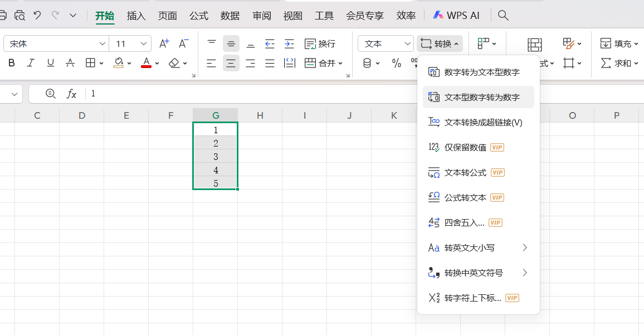Open the red font color swatch picker
The height and width of the screenshot is (335, 644).
147,63
